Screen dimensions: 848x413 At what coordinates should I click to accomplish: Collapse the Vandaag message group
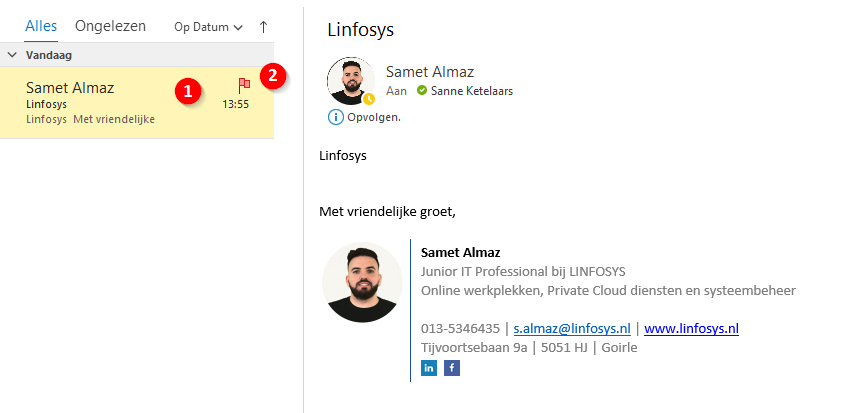(11, 55)
